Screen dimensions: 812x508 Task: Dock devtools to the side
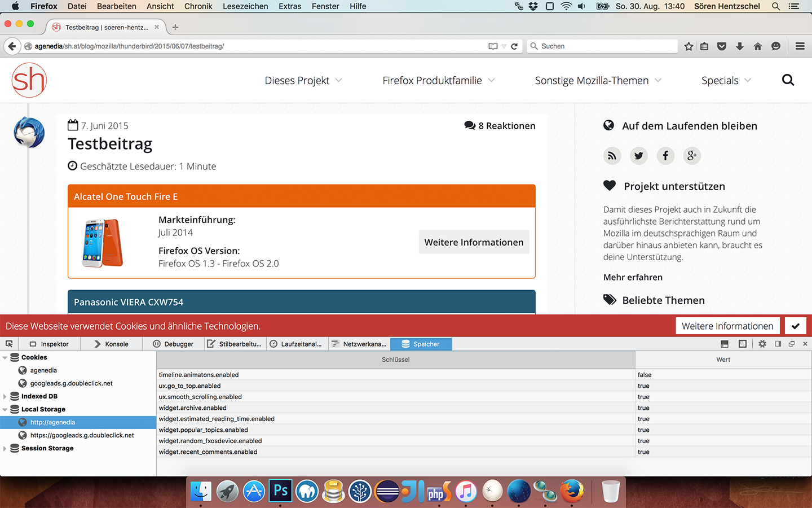click(x=778, y=344)
